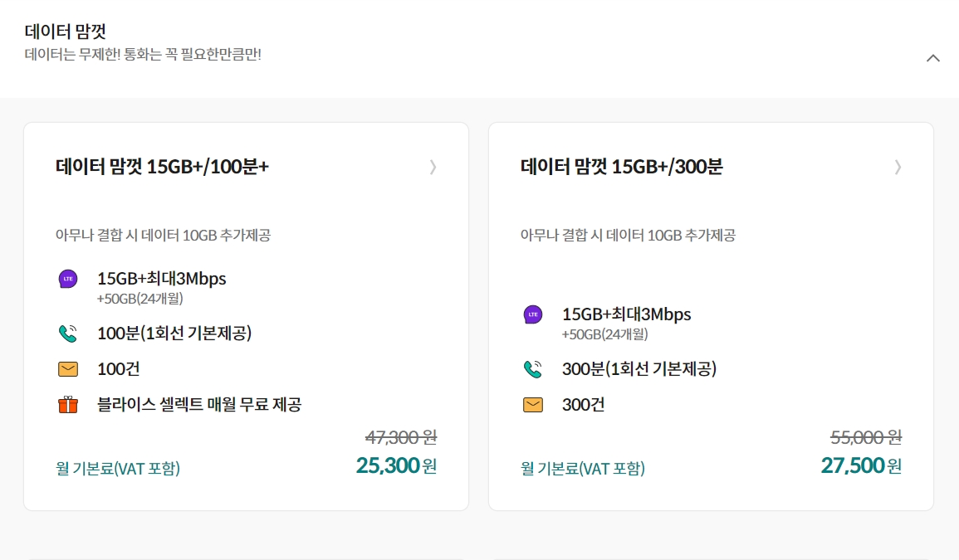The width and height of the screenshot is (959, 560).
Task: Open 데이터 맘껏 15GB+/100분+ plan arrow
Action: (x=433, y=167)
